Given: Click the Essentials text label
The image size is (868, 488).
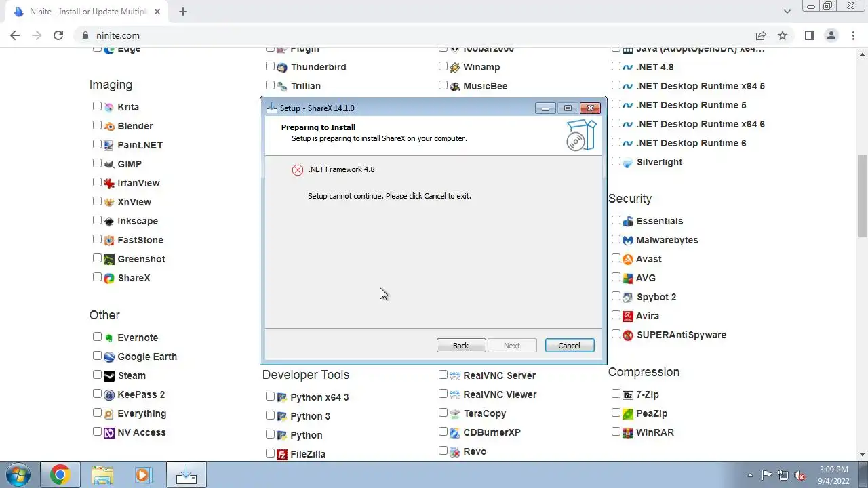Looking at the screenshot, I should click(x=659, y=221).
